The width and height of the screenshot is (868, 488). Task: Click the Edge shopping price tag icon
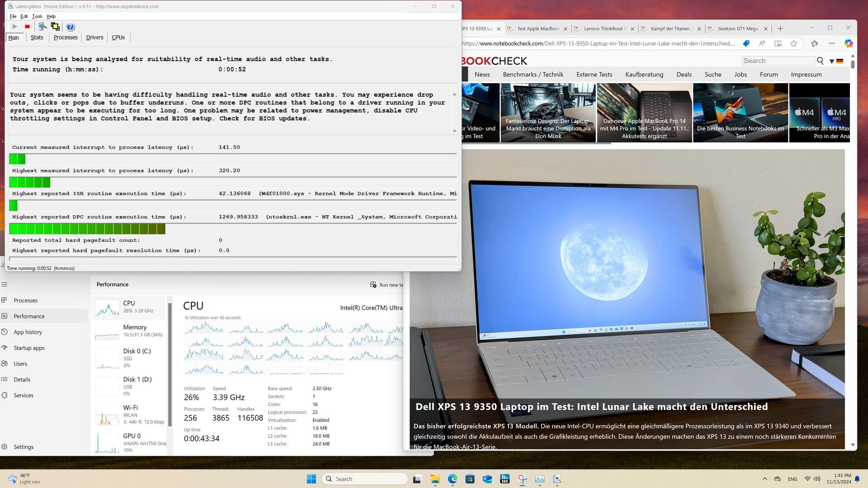[x=746, y=43]
